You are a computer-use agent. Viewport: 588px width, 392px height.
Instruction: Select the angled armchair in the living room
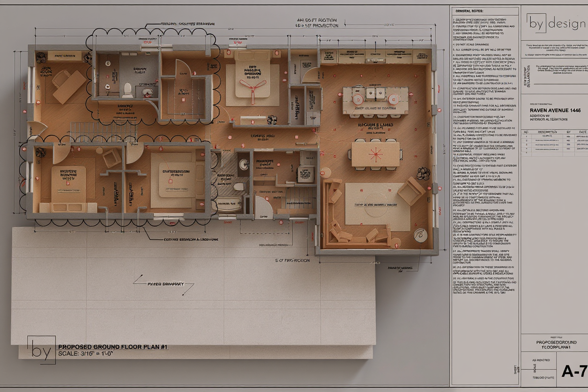click(411, 190)
